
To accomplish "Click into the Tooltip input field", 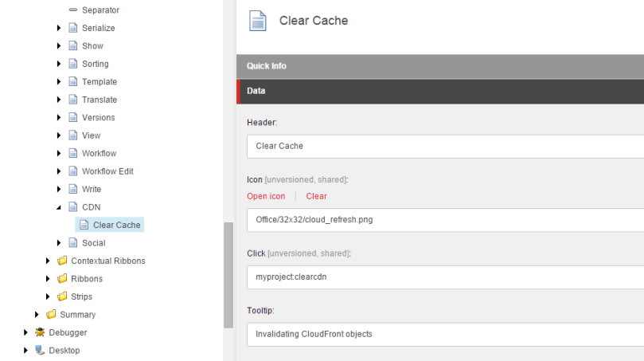I will pyautogui.click(x=446, y=334).
